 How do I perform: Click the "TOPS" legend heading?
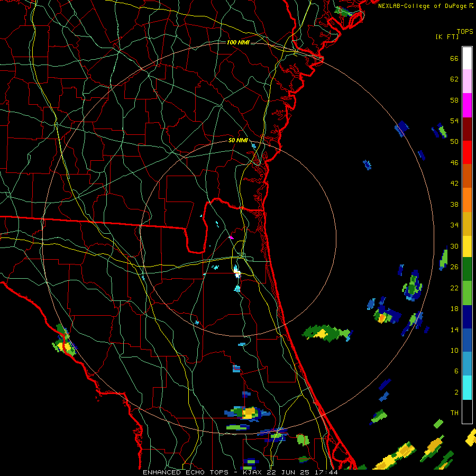(465, 32)
